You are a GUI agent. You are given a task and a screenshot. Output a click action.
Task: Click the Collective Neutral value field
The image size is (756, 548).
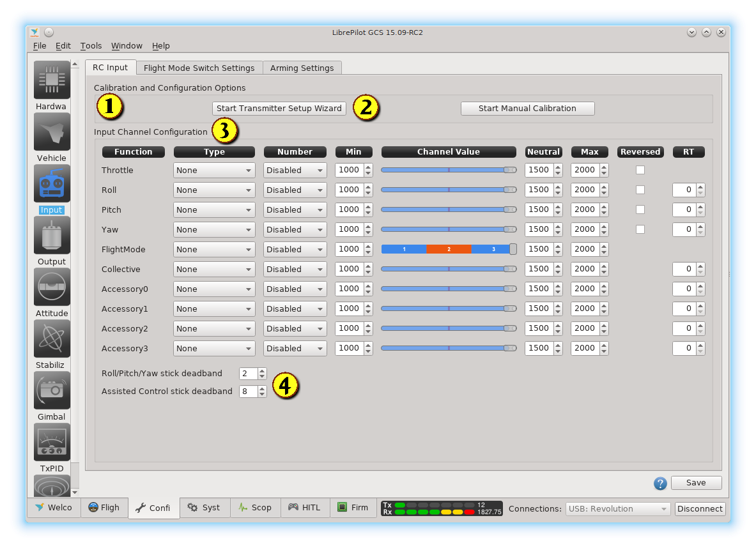[x=539, y=268]
